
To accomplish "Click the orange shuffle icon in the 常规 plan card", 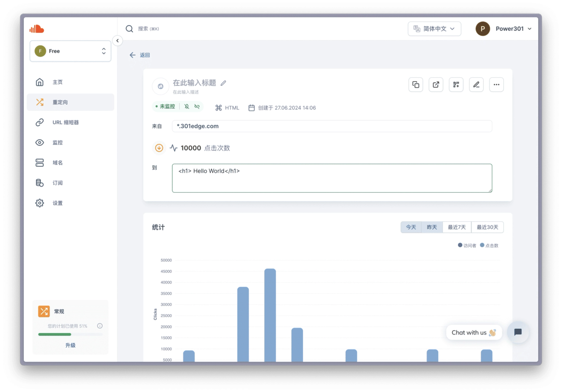I will (44, 312).
